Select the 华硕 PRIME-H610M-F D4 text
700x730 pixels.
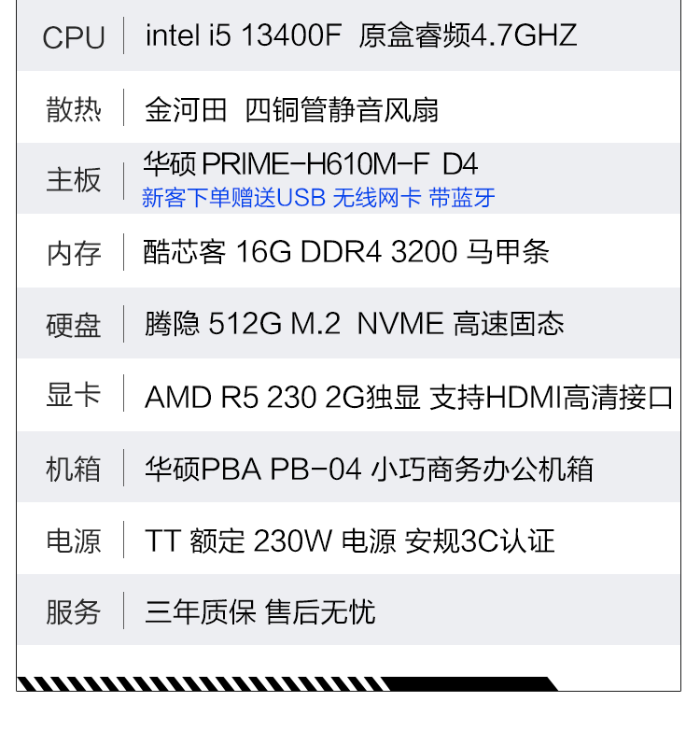pos(310,165)
